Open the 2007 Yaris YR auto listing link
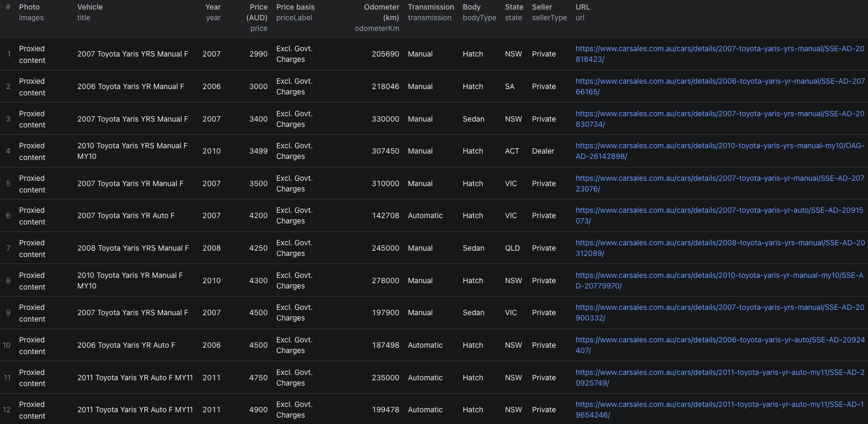 click(719, 215)
